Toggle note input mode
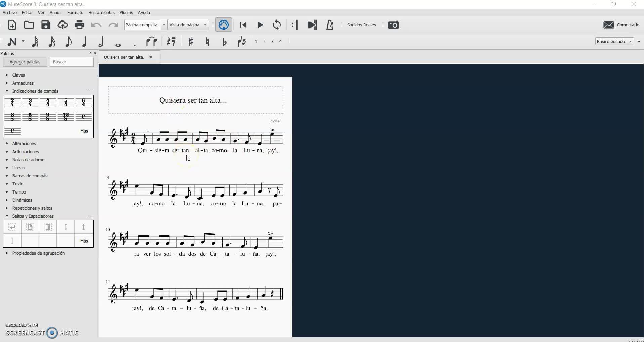This screenshot has width=644, height=342. [x=12, y=42]
